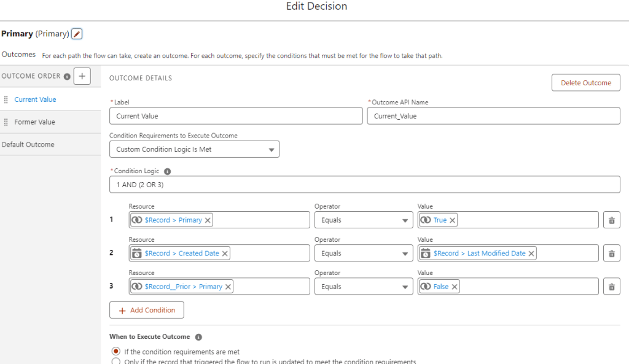Image resolution: width=629 pixels, height=364 pixels.
Task: Select 'Only if the record is updated' radio
Action: 116,362
